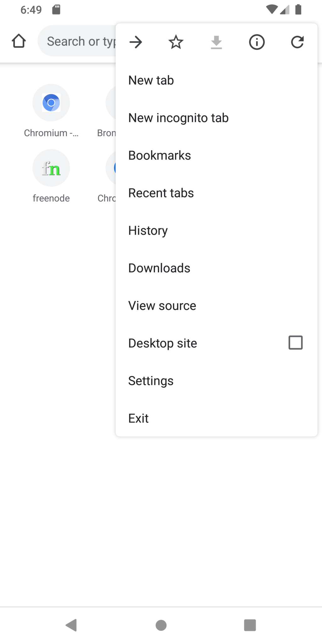Bookmark this page using the star icon

point(175,42)
